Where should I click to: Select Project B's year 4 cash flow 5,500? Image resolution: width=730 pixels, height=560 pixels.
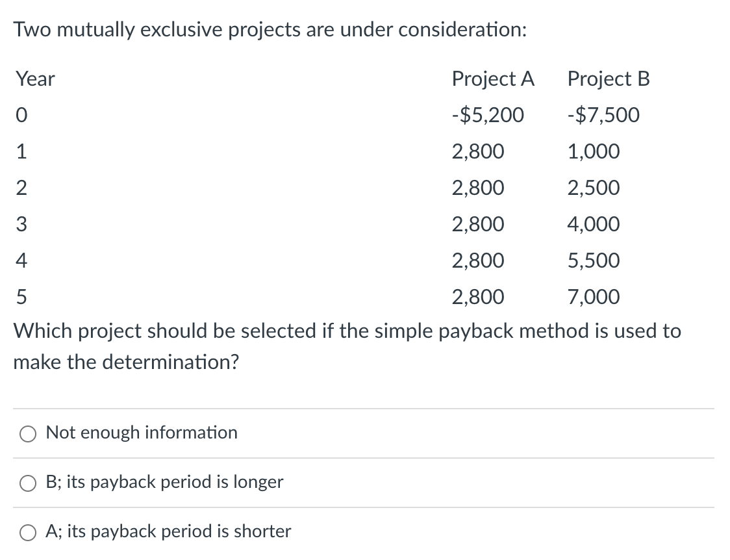tap(593, 261)
